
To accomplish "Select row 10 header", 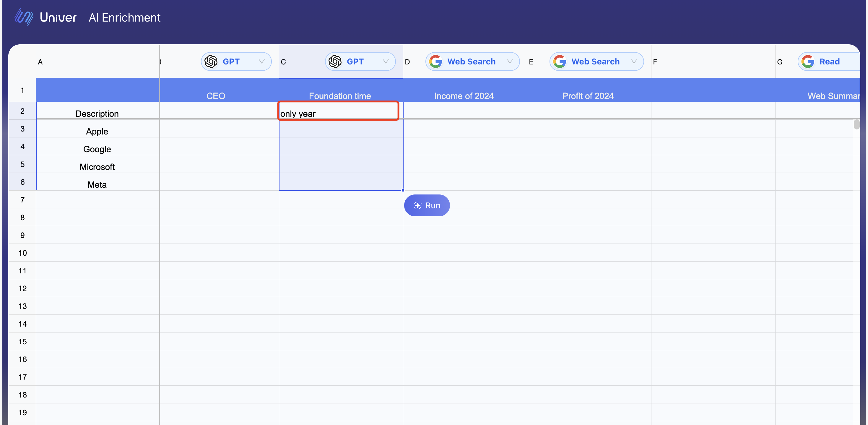I will tap(22, 253).
